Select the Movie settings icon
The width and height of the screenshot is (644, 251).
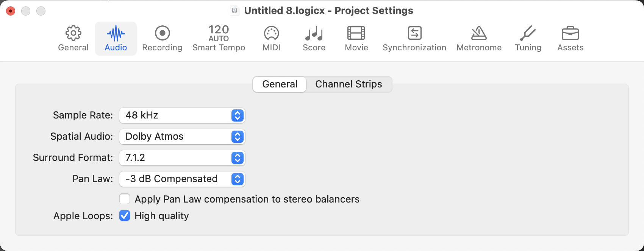356,38
